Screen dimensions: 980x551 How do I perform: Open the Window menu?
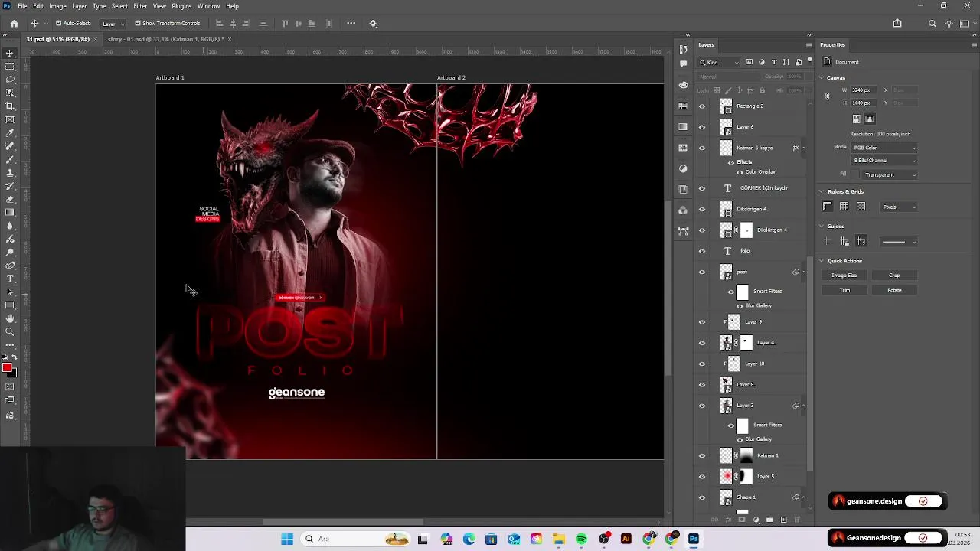pos(208,6)
